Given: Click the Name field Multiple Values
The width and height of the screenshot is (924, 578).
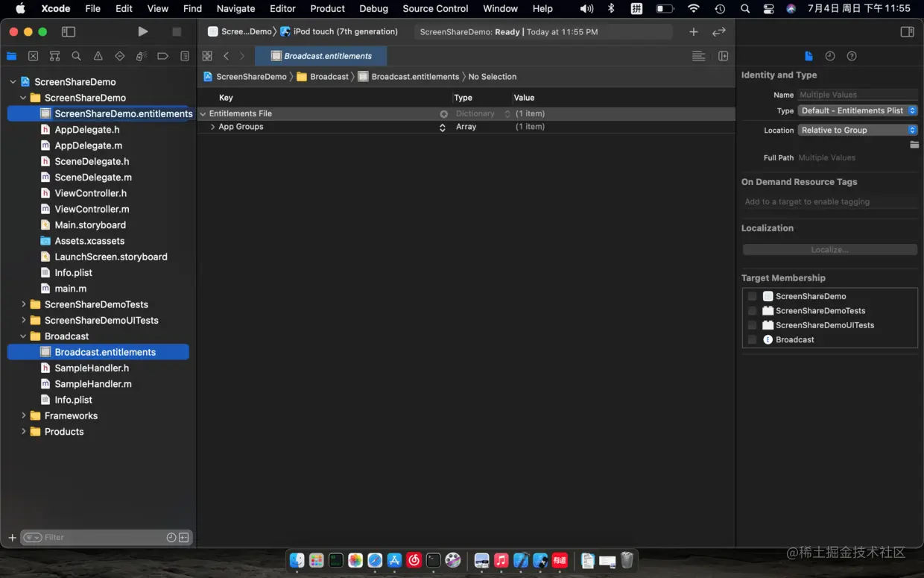Looking at the screenshot, I should tap(858, 95).
